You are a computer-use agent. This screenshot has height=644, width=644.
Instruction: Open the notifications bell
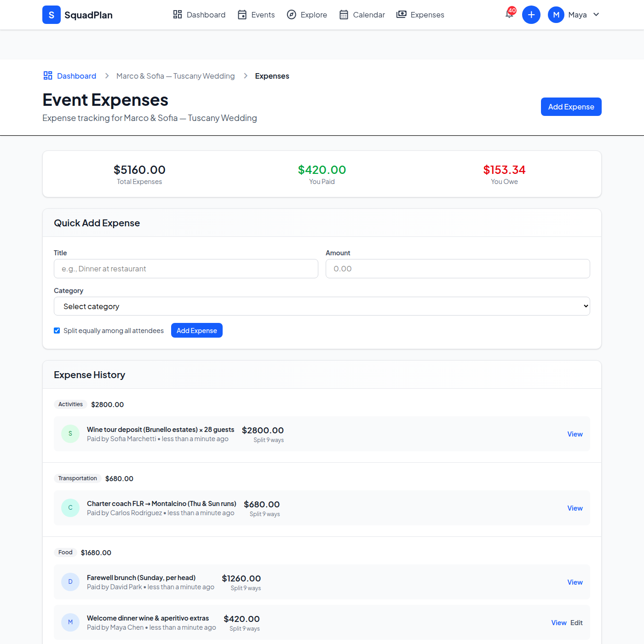click(509, 14)
